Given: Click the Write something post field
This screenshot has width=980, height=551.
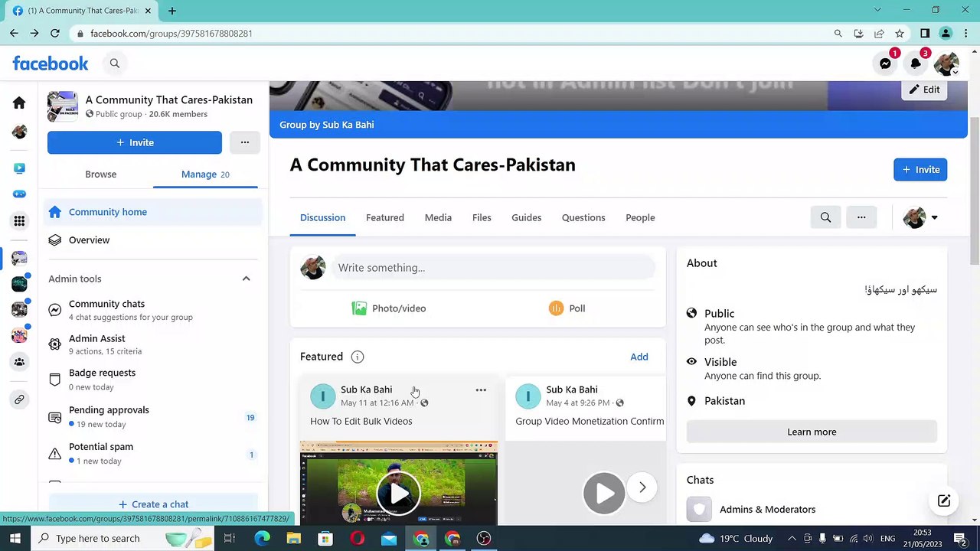Looking at the screenshot, I should click(x=494, y=268).
